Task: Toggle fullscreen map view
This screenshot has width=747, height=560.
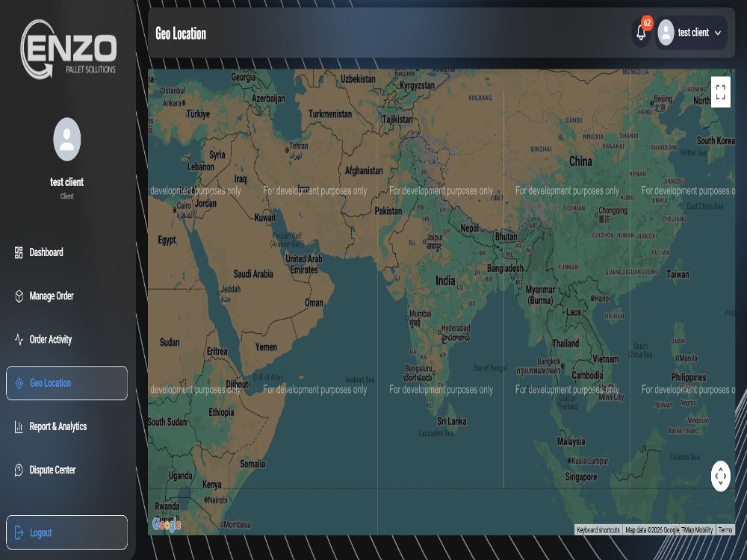Action: (720, 92)
